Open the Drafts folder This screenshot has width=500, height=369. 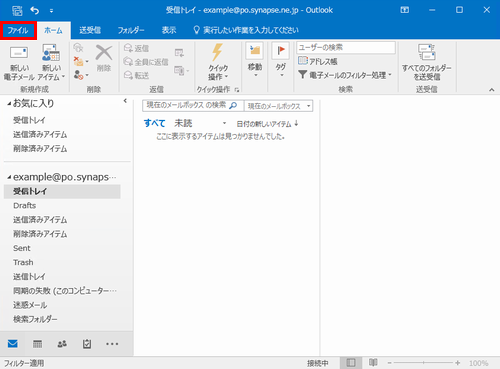25,206
